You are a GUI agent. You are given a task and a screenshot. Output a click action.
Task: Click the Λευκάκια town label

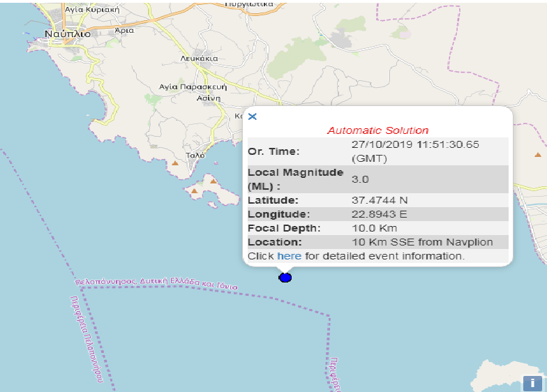pyautogui.click(x=199, y=59)
